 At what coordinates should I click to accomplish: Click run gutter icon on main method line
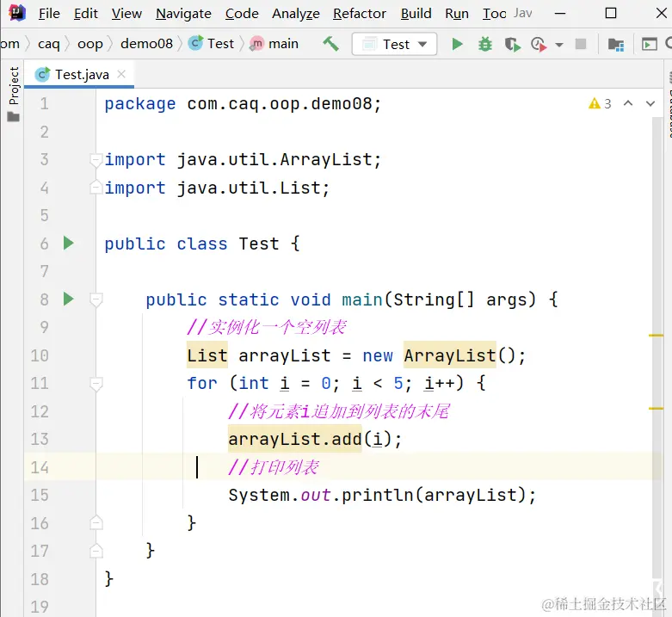[x=69, y=299]
